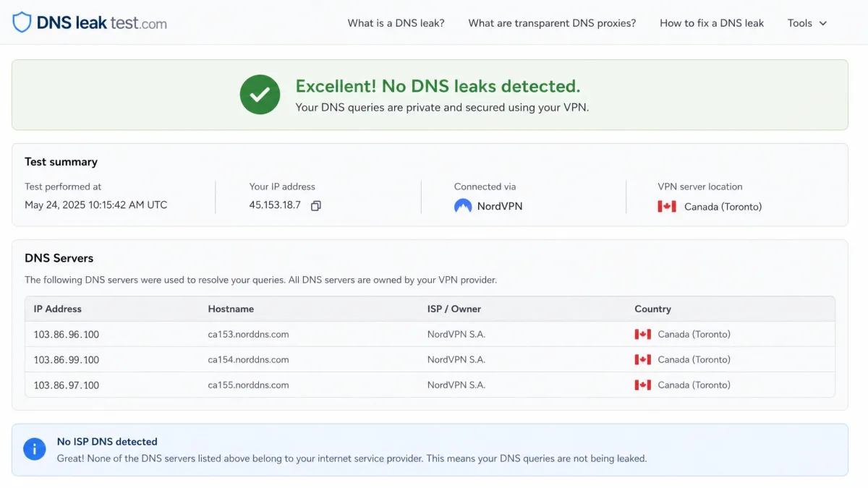868x488 pixels.
Task: Click the text starting Your DNS queries are private
Action: coord(442,108)
